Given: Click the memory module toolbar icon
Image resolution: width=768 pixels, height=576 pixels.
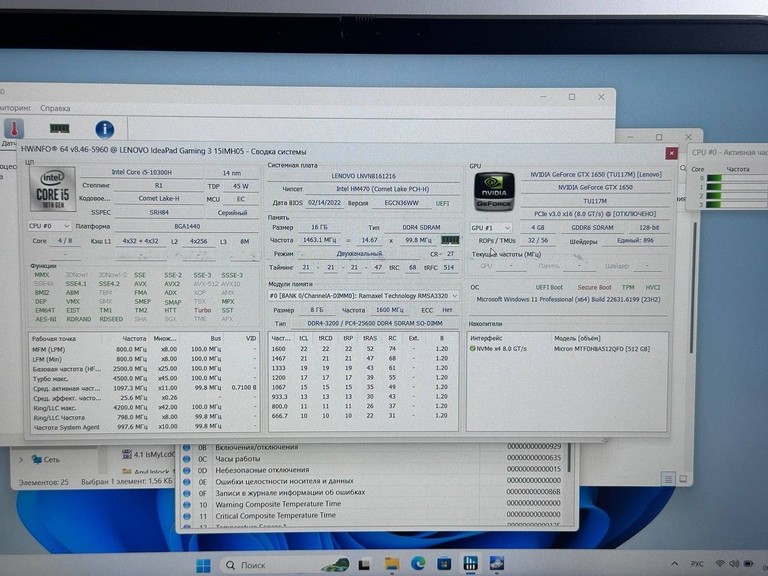Looking at the screenshot, I should click(59, 128).
